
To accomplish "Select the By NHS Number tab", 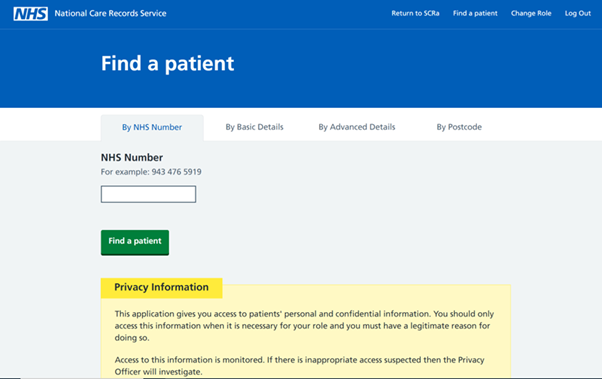I will click(x=152, y=127).
